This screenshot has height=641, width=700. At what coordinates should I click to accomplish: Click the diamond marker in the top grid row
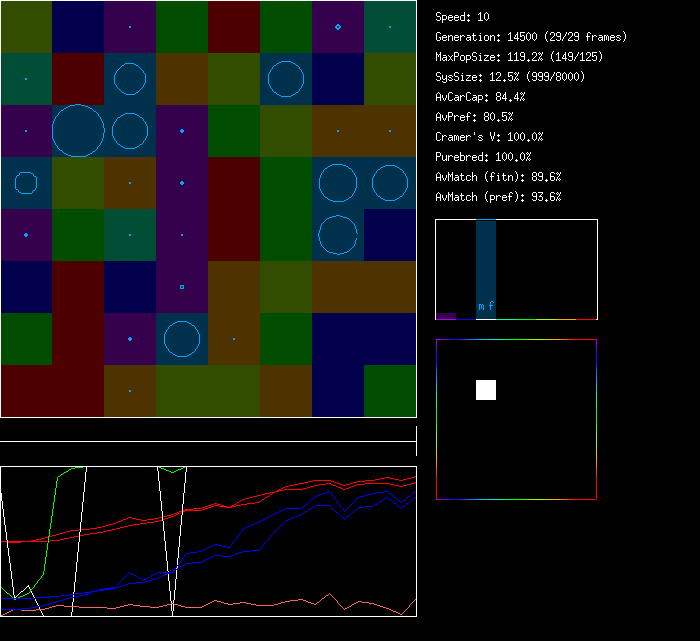(338, 27)
